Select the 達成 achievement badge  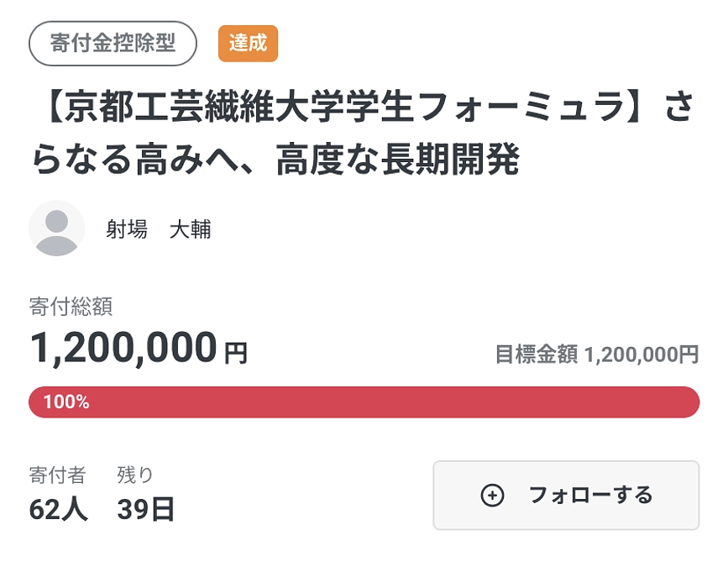pos(244,44)
